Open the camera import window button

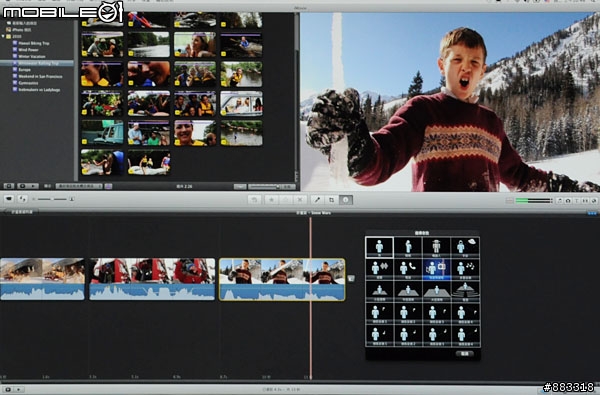click(8, 199)
